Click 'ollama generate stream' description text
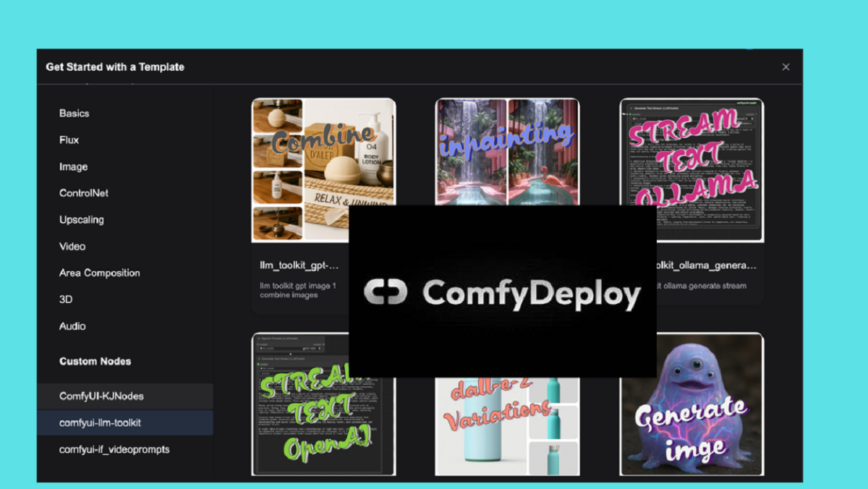The width and height of the screenshot is (868, 489). [x=703, y=286]
